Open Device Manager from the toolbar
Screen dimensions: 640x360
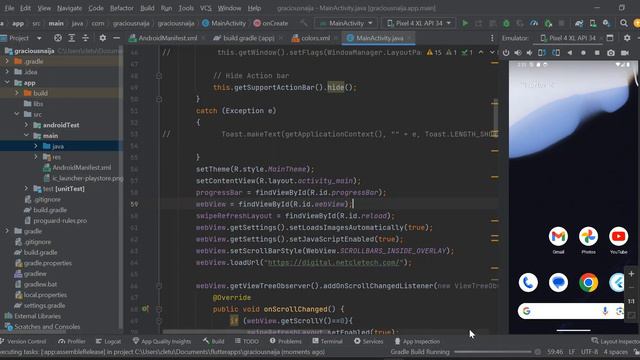click(x=593, y=23)
